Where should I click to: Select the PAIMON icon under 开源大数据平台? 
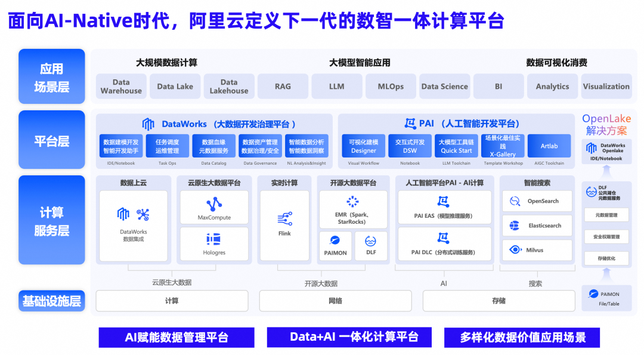335,240
